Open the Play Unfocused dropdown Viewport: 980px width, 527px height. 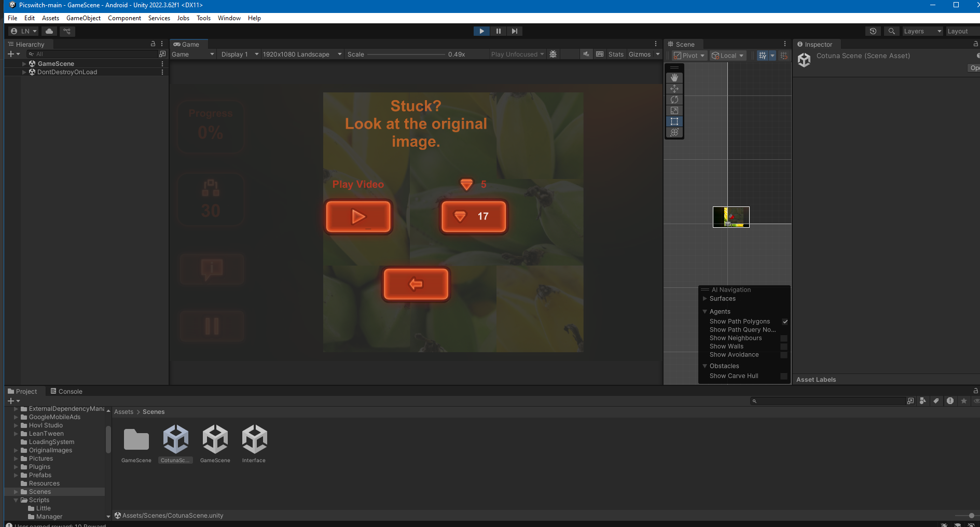[517, 54]
